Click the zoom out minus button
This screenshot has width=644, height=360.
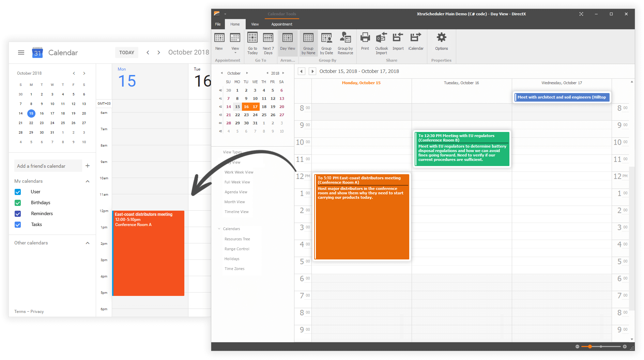(x=577, y=346)
